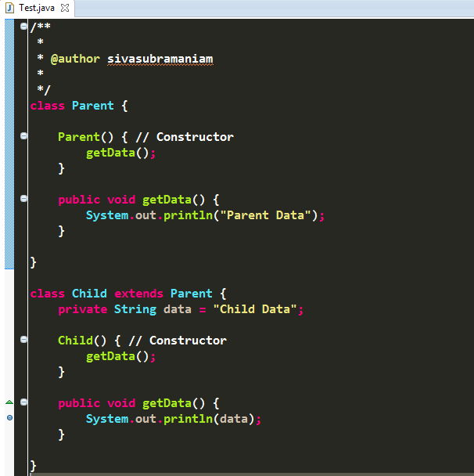Collapse the Child() constructor fold
The image size is (474, 476).
[23, 340]
